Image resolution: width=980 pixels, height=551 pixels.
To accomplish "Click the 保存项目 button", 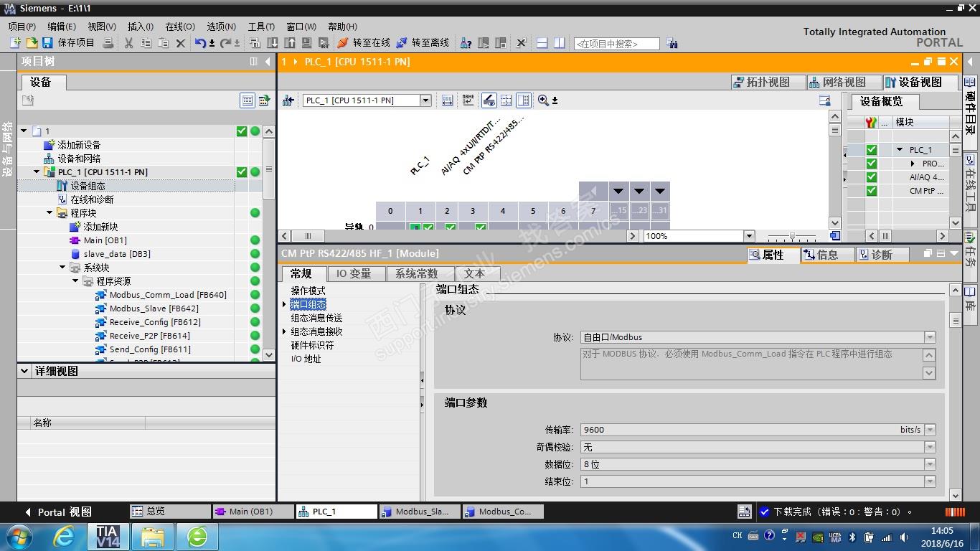I will coord(68,43).
